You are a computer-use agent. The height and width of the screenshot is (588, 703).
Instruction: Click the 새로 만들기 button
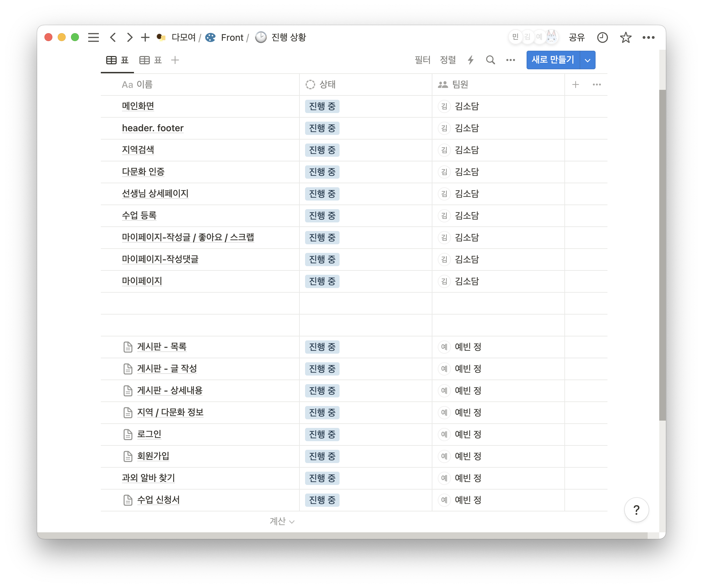pos(553,60)
